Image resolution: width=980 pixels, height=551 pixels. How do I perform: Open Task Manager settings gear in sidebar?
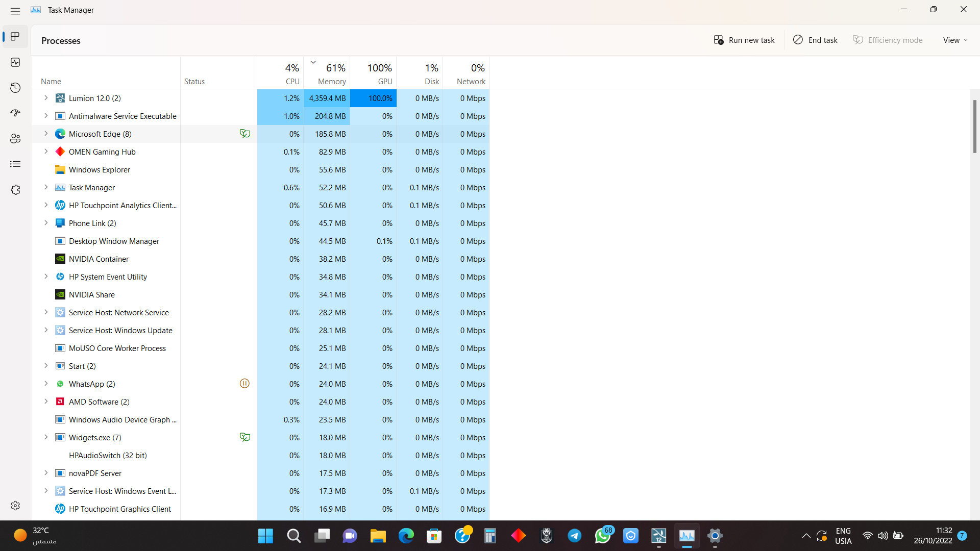[x=15, y=505]
